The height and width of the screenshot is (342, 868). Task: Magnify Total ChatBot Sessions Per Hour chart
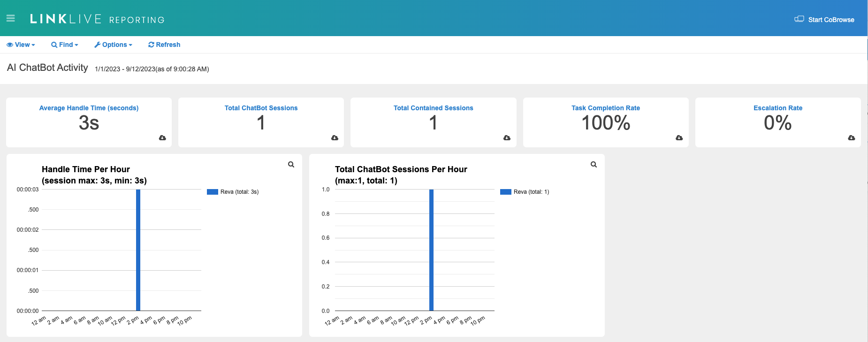tap(594, 165)
